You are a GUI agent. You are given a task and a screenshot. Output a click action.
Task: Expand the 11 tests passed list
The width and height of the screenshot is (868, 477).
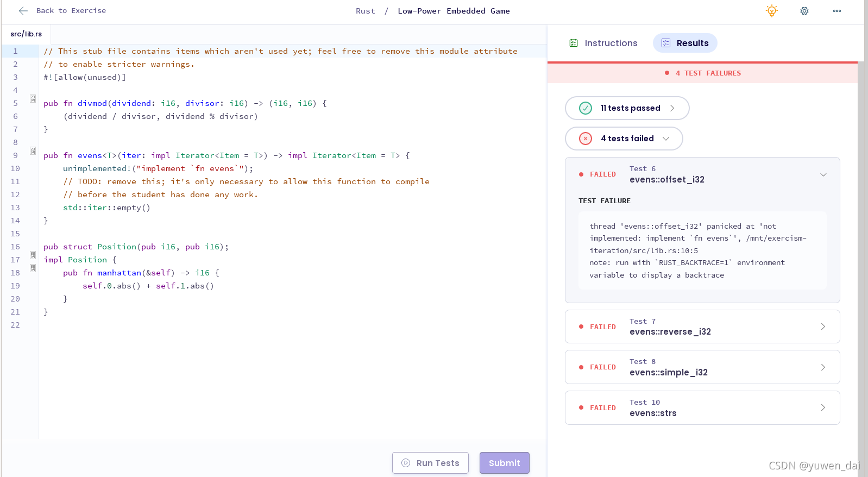click(x=627, y=108)
